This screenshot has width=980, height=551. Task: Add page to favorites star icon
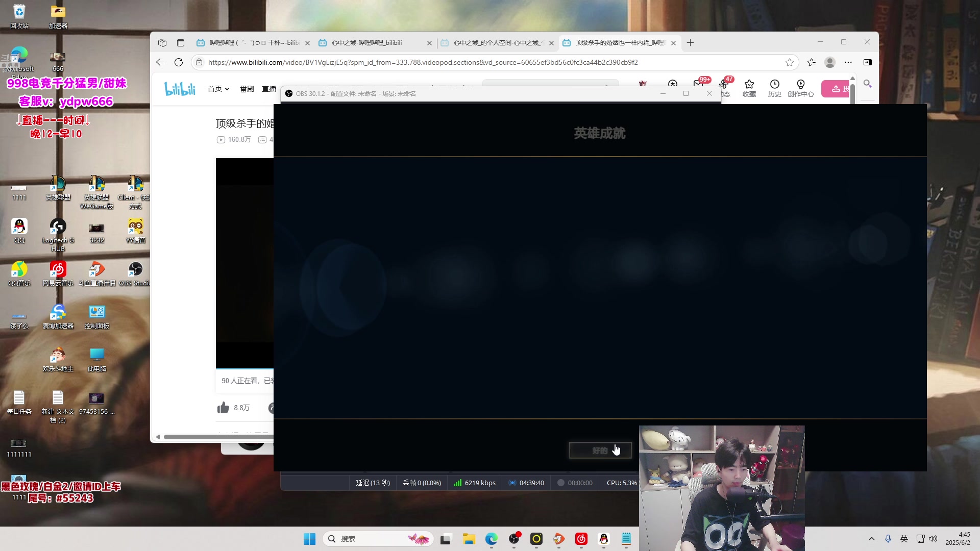(x=790, y=62)
